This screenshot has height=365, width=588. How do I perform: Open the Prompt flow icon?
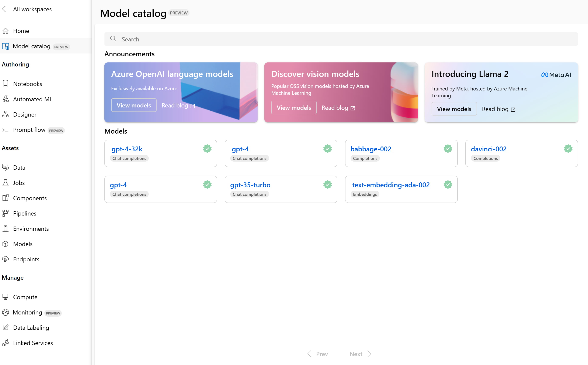(x=6, y=129)
